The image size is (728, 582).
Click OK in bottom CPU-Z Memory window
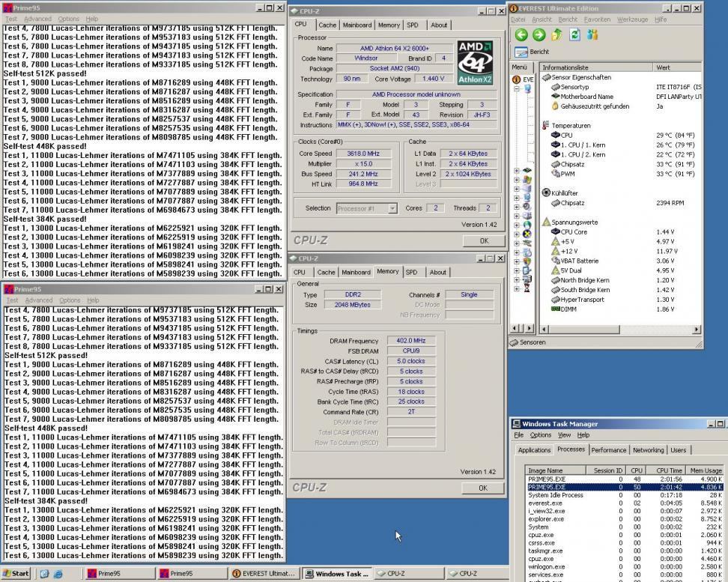[483, 488]
